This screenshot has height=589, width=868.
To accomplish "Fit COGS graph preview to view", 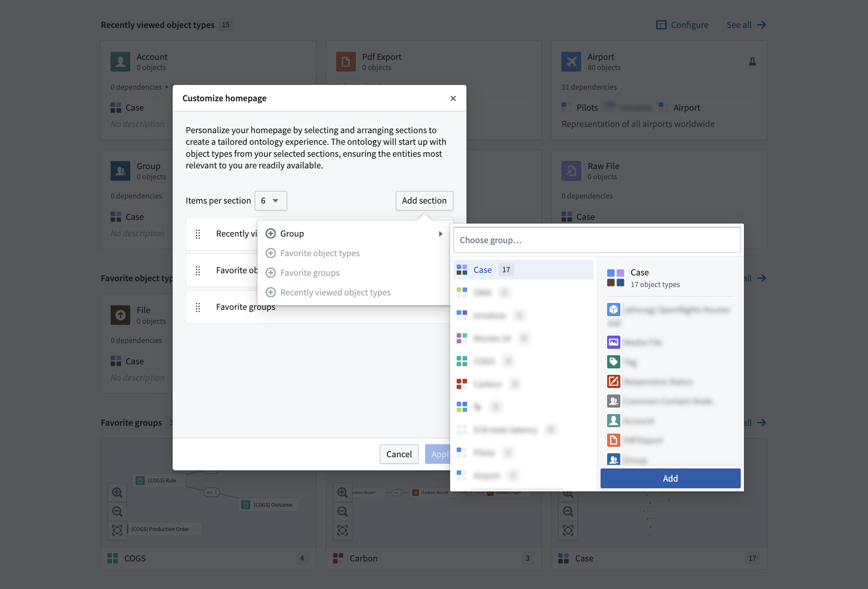I will tap(117, 530).
